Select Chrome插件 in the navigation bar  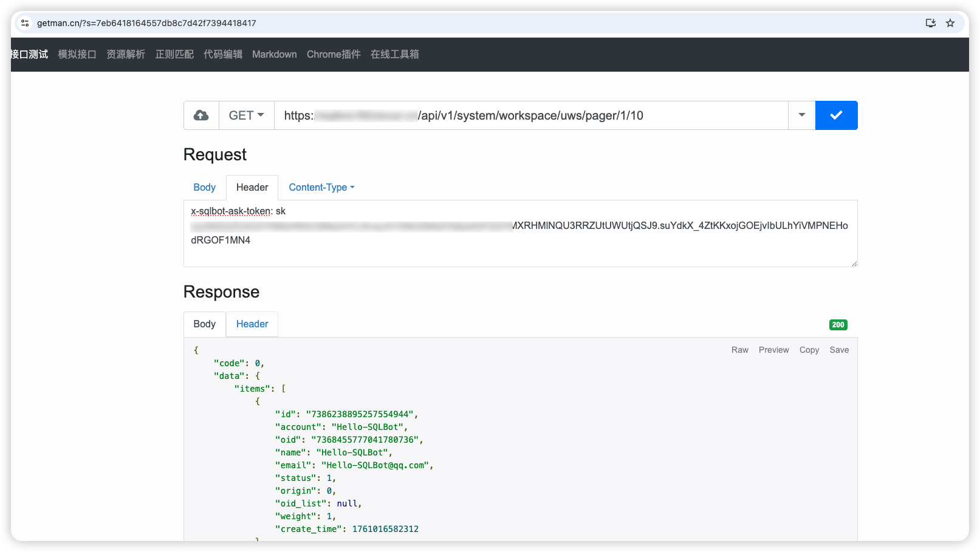(333, 54)
